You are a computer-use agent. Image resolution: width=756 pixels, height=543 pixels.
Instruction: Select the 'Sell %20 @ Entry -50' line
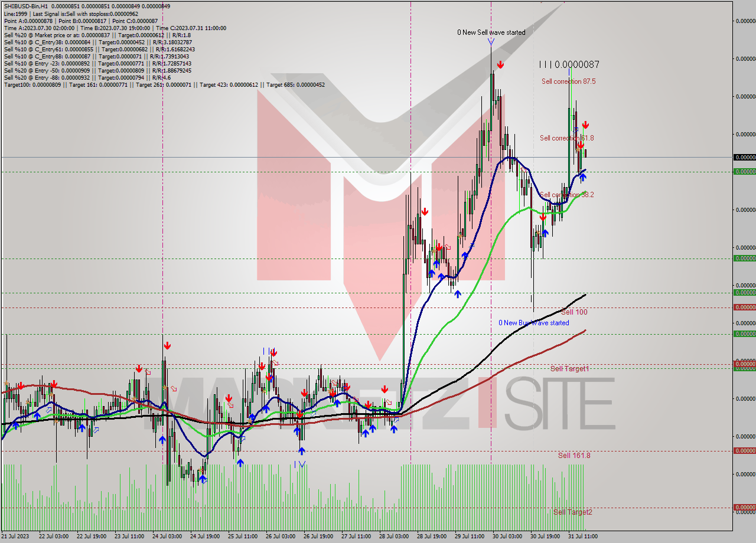(97, 70)
